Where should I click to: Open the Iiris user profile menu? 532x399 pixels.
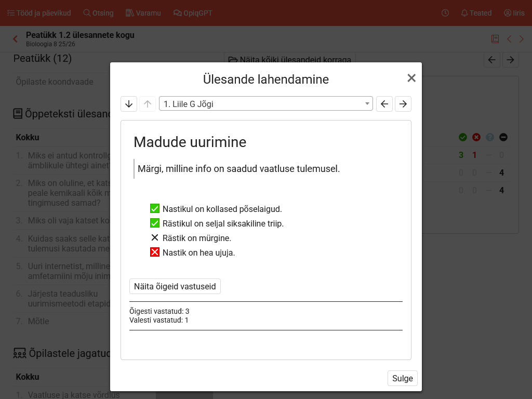514,13
